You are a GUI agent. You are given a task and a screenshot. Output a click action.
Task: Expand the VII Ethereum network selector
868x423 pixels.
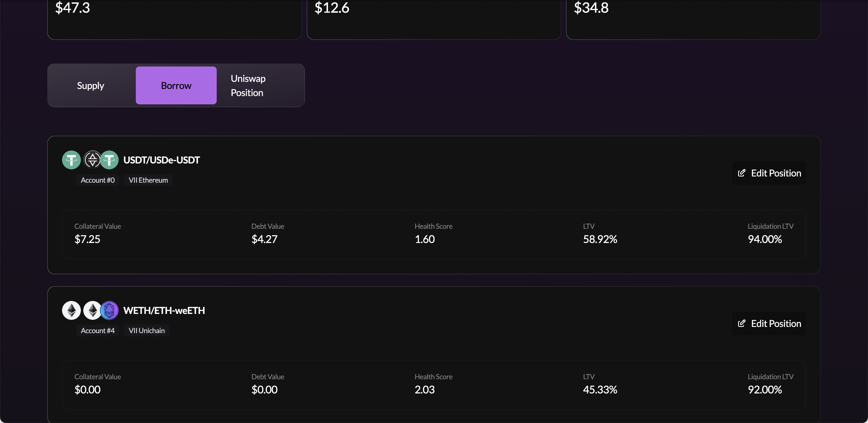[148, 180]
